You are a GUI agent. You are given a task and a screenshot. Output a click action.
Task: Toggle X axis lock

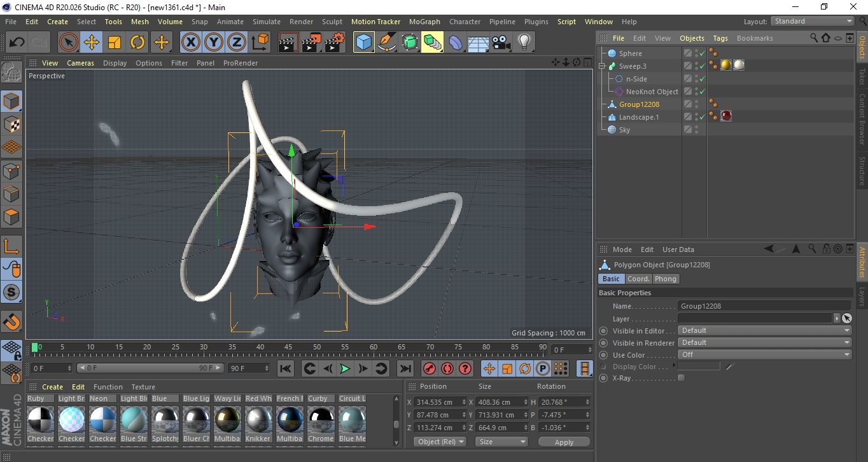coord(190,43)
